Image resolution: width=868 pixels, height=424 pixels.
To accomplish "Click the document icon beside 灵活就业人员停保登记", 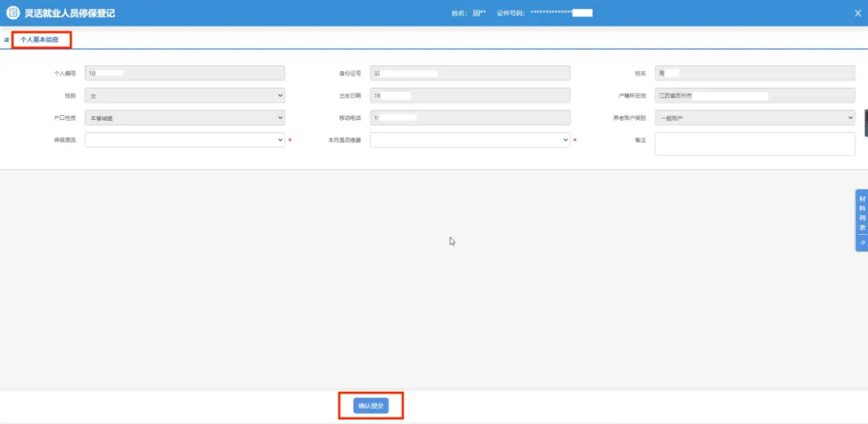I will [13, 13].
